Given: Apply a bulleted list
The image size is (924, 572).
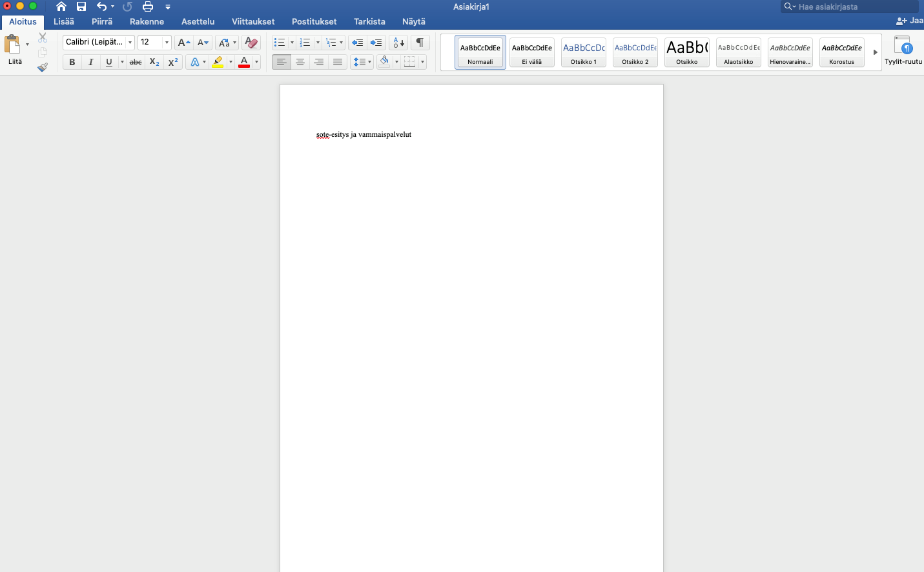Looking at the screenshot, I should pyautogui.click(x=280, y=43).
